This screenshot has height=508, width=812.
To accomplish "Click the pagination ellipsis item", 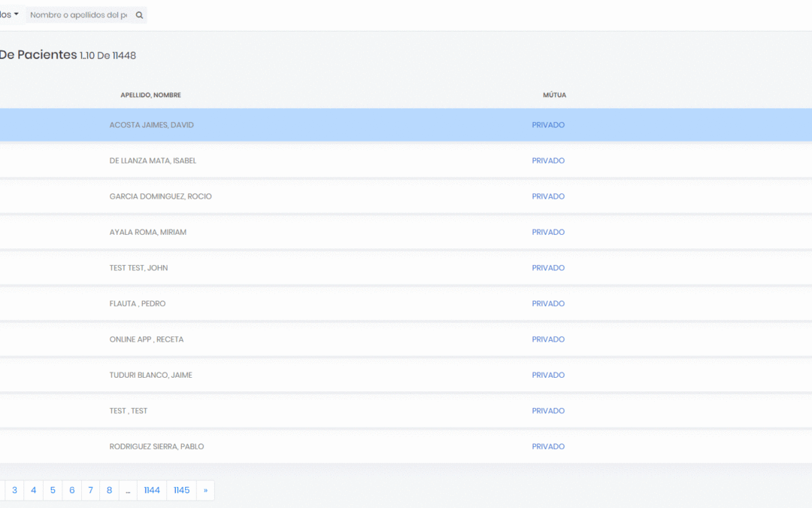I will point(128,491).
